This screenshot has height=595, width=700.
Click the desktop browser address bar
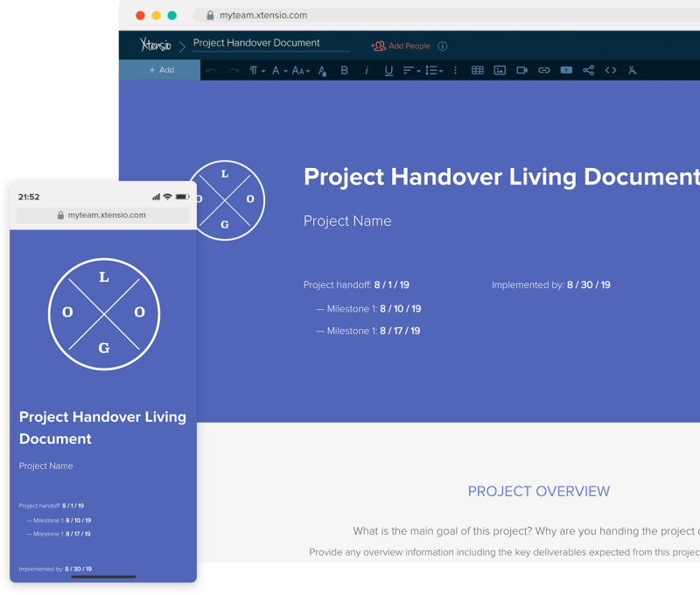[x=446, y=15]
